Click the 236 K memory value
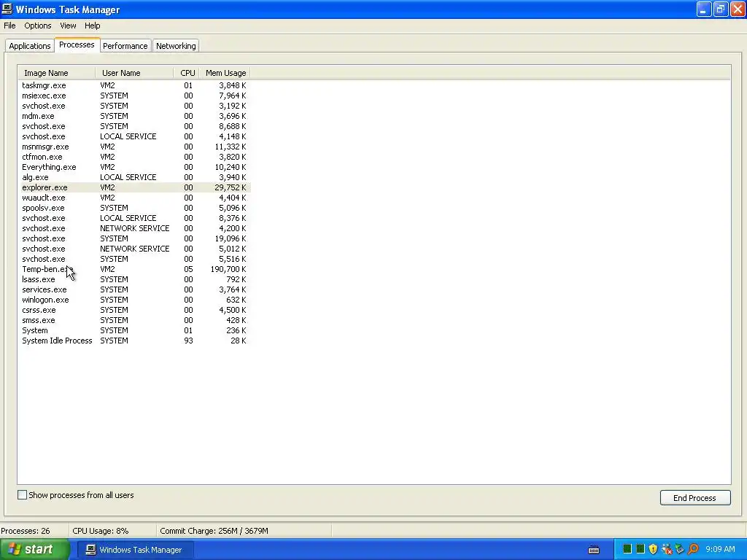Image resolution: width=747 pixels, height=560 pixels. pyautogui.click(x=236, y=330)
